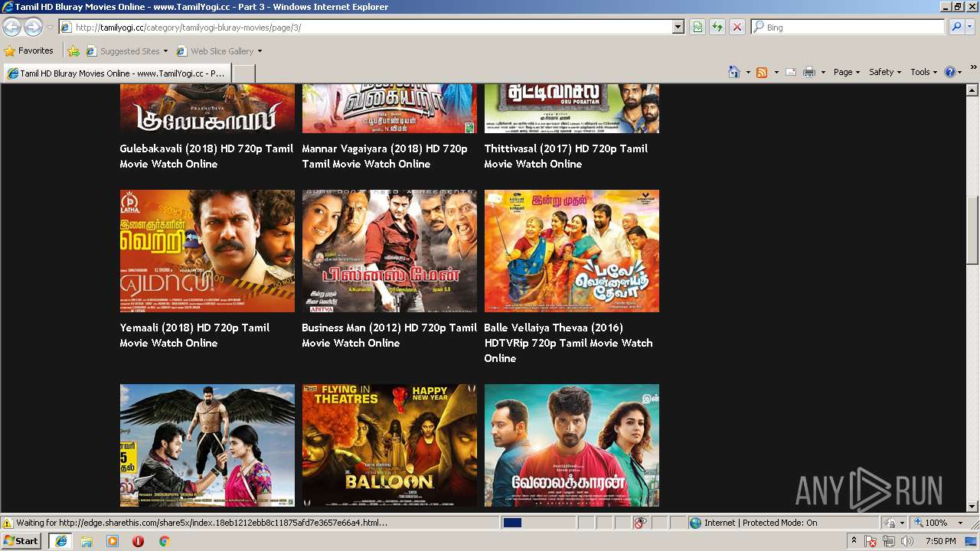Open the Opera taskbar icon

(x=138, y=541)
